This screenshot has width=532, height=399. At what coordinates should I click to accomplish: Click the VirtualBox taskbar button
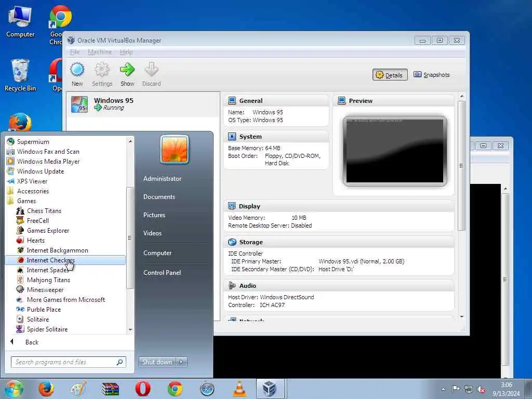(x=270, y=389)
